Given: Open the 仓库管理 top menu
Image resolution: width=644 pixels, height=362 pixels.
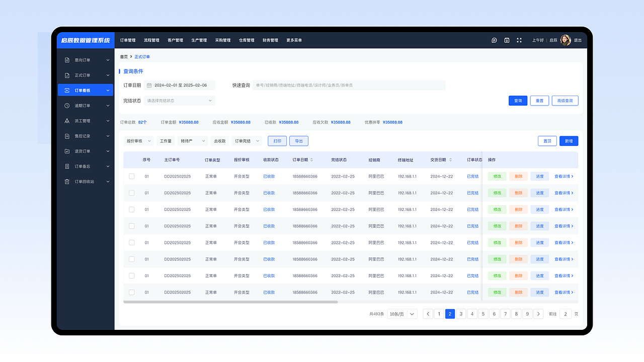Looking at the screenshot, I should (x=247, y=40).
